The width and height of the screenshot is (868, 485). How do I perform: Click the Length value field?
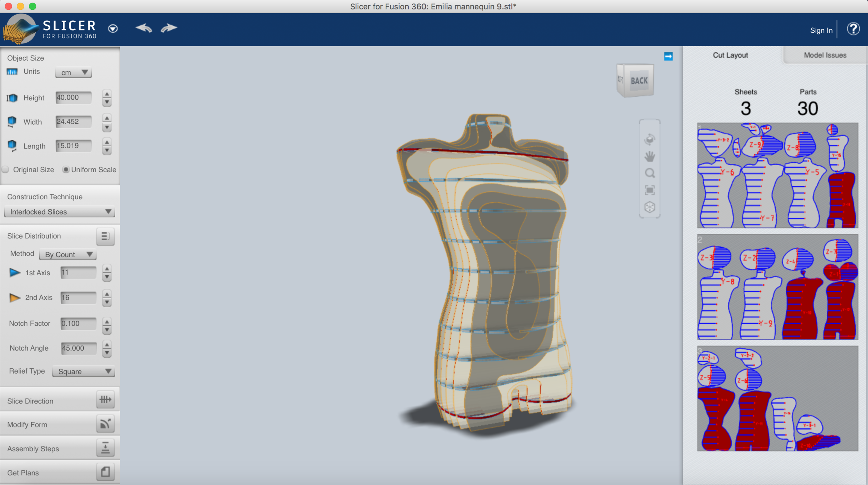click(x=74, y=146)
